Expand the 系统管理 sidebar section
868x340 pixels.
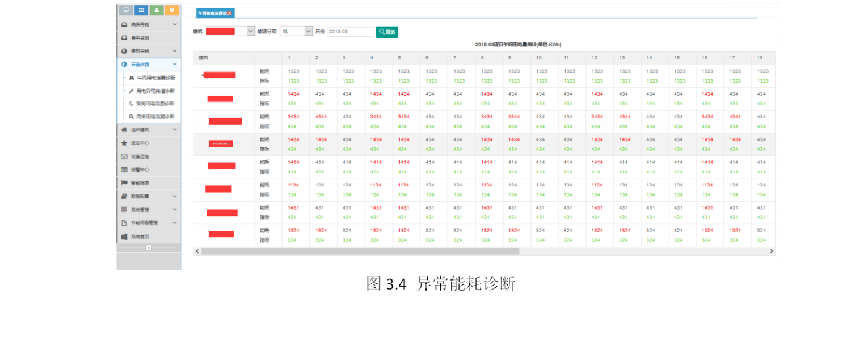149,210
